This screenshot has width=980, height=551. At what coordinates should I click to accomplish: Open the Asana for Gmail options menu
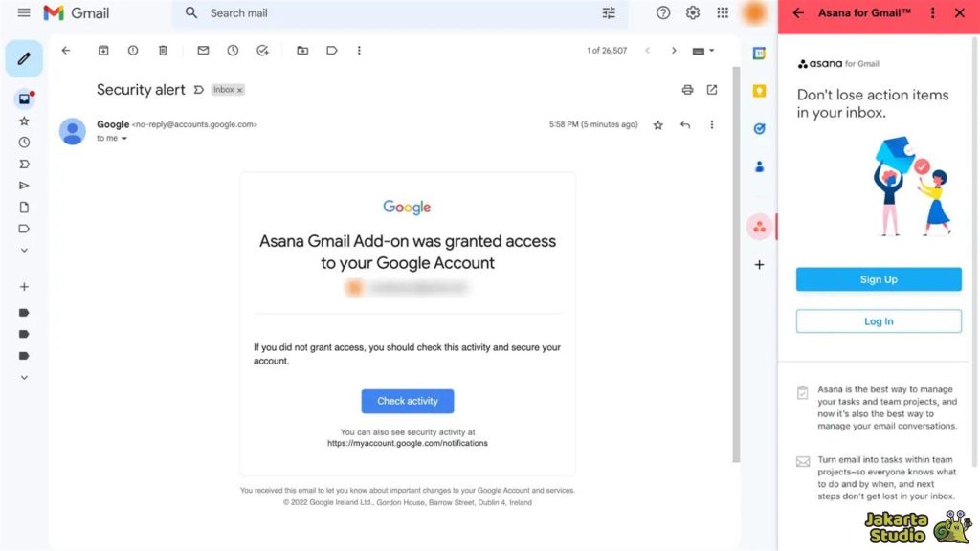(x=933, y=12)
